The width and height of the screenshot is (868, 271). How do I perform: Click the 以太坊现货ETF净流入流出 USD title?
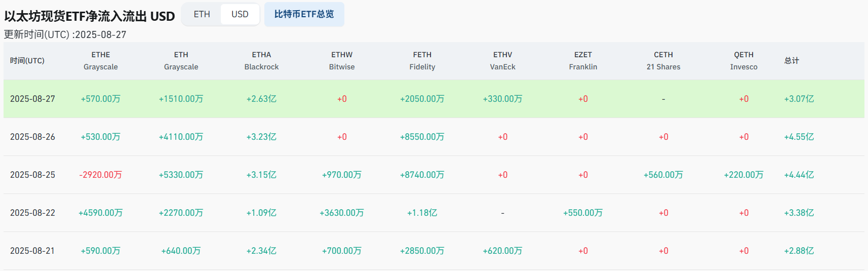click(90, 16)
